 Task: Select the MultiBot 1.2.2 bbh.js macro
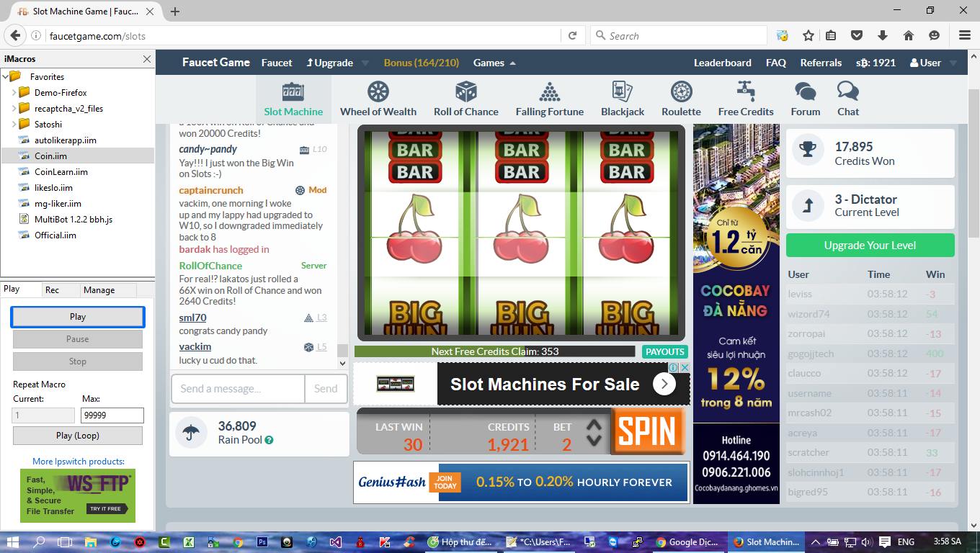(73, 219)
